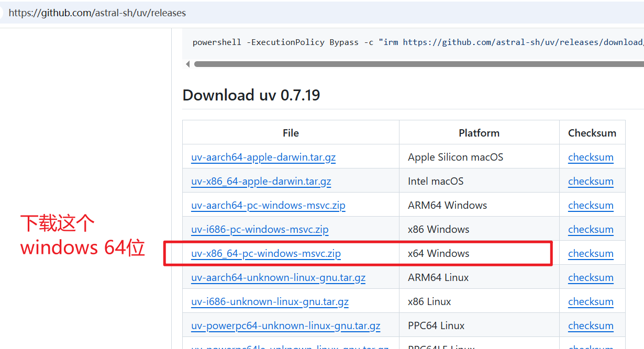Image resolution: width=644 pixels, height=349 pixels.
Task: Open the checksum for Intel macOS
Action: tap(591, 182)
